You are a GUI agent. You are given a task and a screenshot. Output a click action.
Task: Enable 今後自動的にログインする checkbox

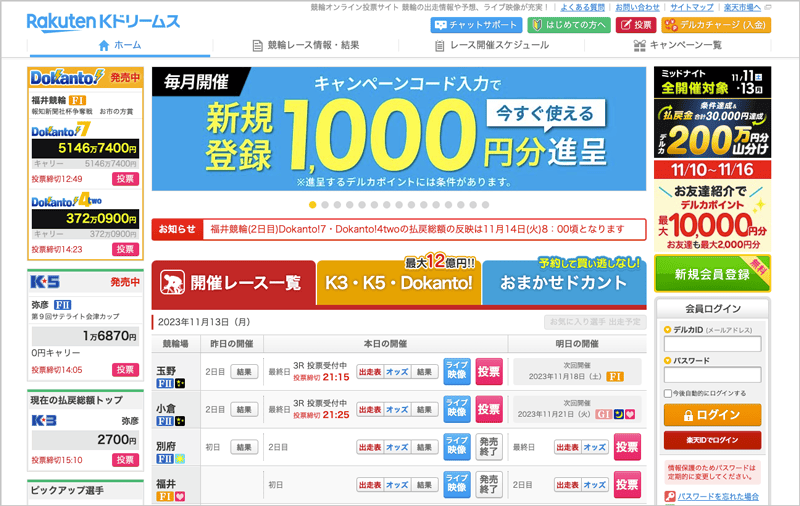(x=668, y=393)
